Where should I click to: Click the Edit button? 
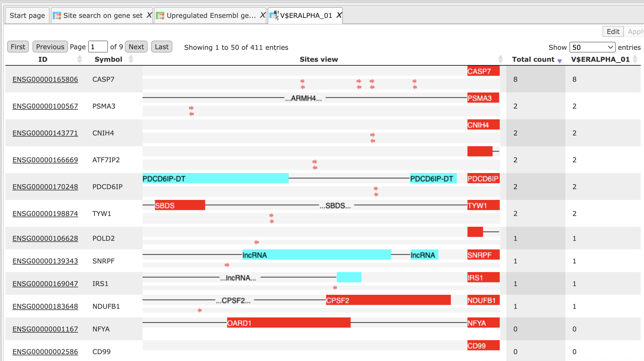(613, 31)
